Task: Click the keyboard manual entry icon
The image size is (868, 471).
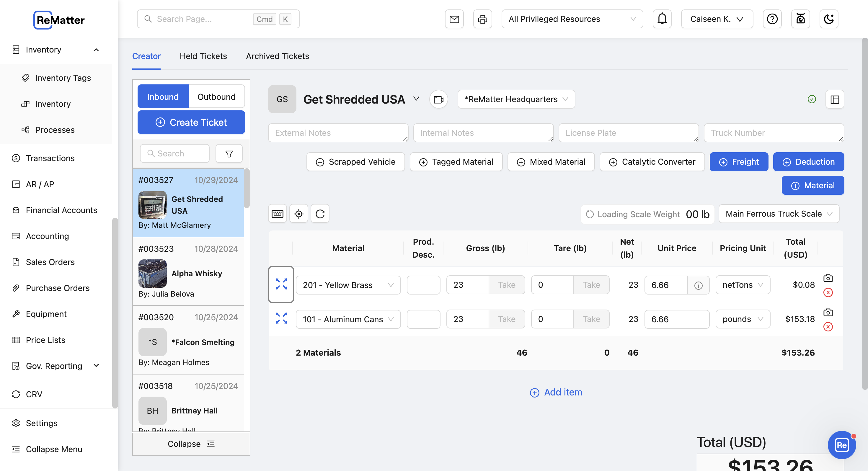Action: 277,214
